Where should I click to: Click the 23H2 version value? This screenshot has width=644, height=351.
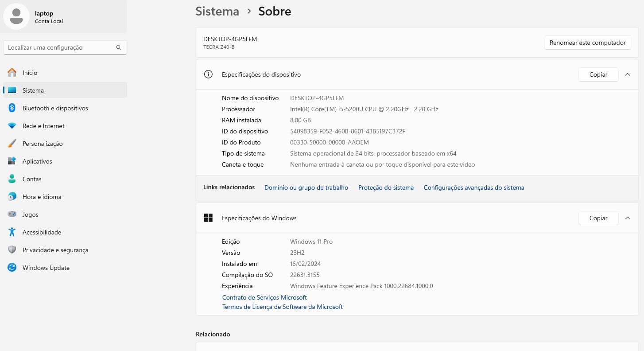[x=297, y=253]
